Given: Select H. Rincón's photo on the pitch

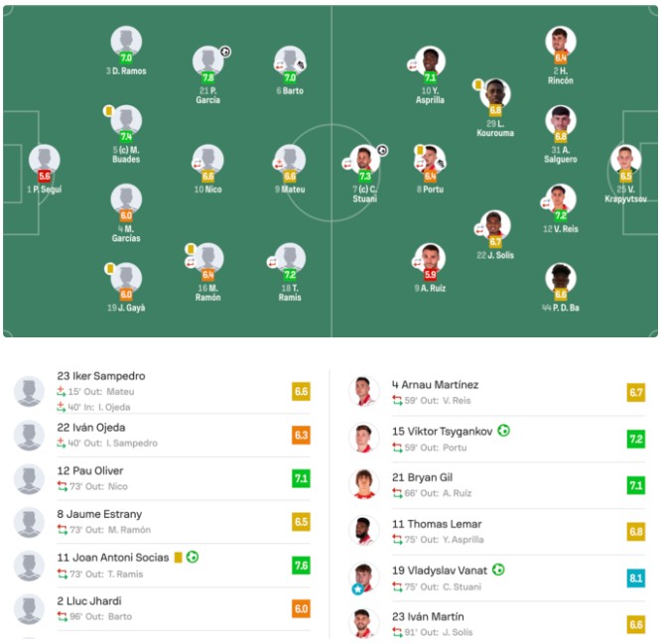Looking at the screenshot, I should 561,41.
